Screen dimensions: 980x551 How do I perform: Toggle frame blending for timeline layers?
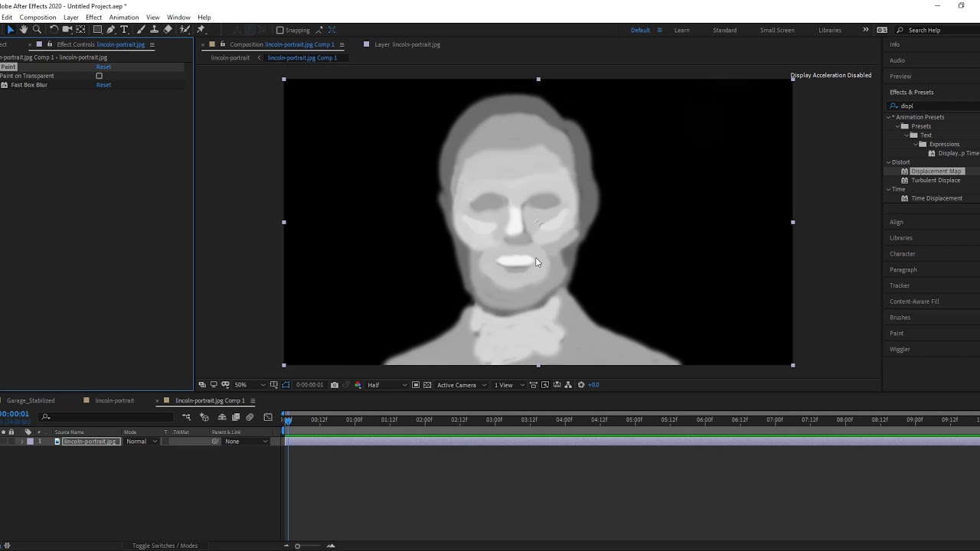(236, 417)
